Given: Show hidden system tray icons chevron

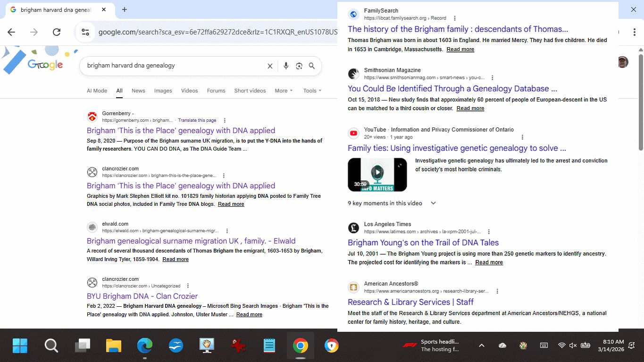Looking at the screenshot, I should pyautogui.click(x=481, y=345).
